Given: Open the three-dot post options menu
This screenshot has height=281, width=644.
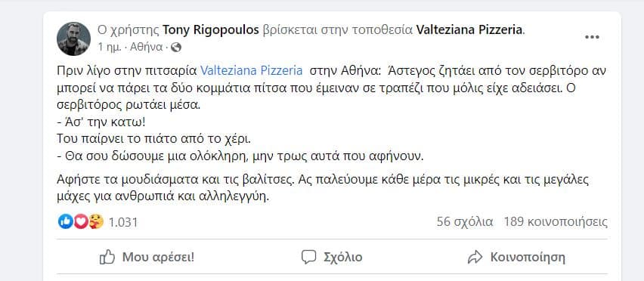Looking at the screenshot, I should click(x=592, y=37).
